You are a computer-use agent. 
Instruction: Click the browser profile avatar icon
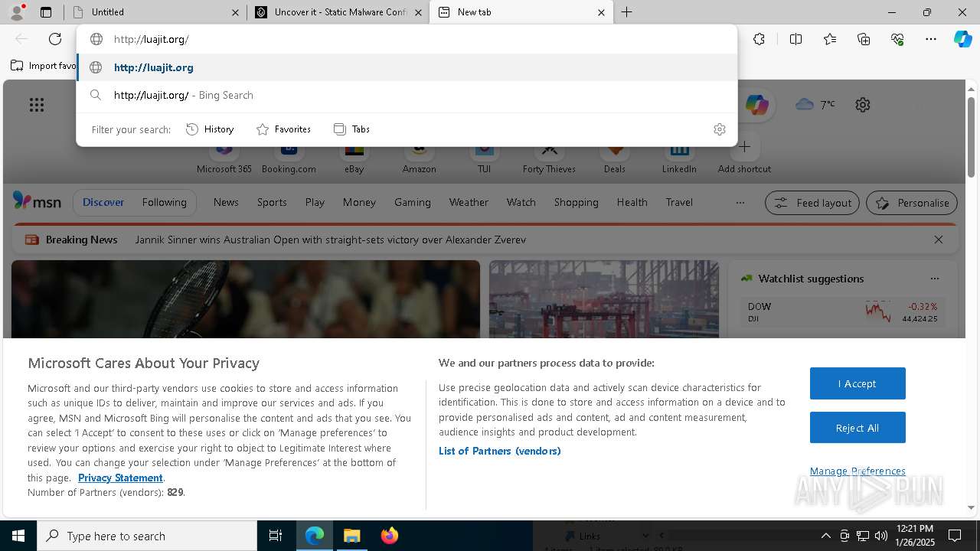coord(17,12)
